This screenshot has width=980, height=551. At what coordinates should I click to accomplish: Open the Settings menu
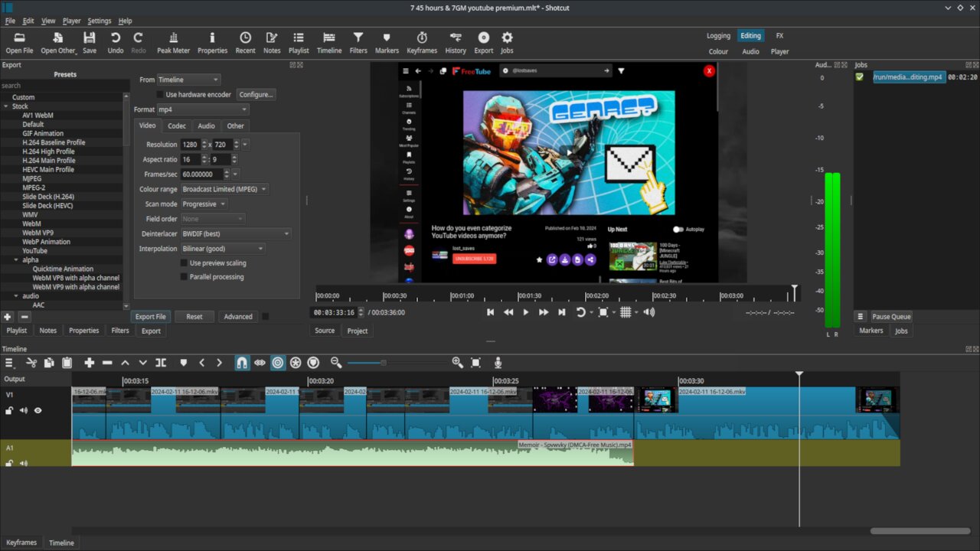pyautogui.click(x=99, y=21)
